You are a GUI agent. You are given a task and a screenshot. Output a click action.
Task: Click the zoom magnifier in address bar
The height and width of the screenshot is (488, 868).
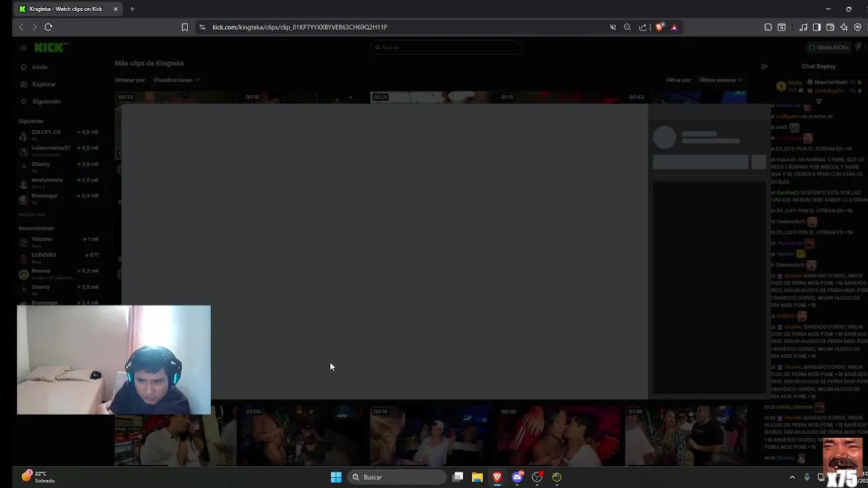point(627,27)
